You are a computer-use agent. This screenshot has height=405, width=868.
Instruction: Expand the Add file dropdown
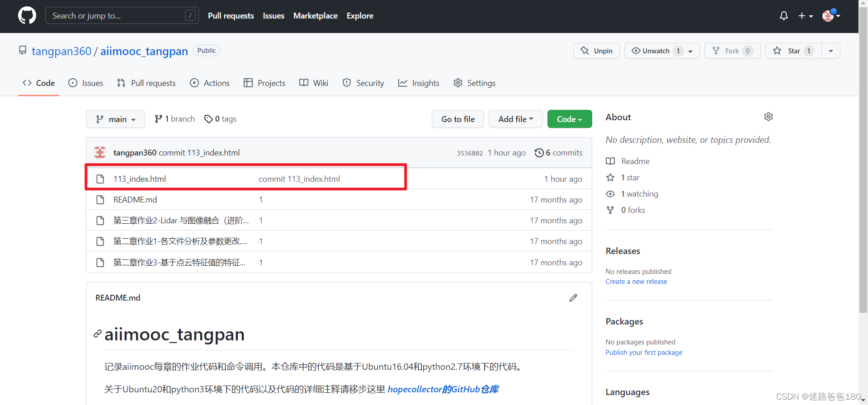516,119
